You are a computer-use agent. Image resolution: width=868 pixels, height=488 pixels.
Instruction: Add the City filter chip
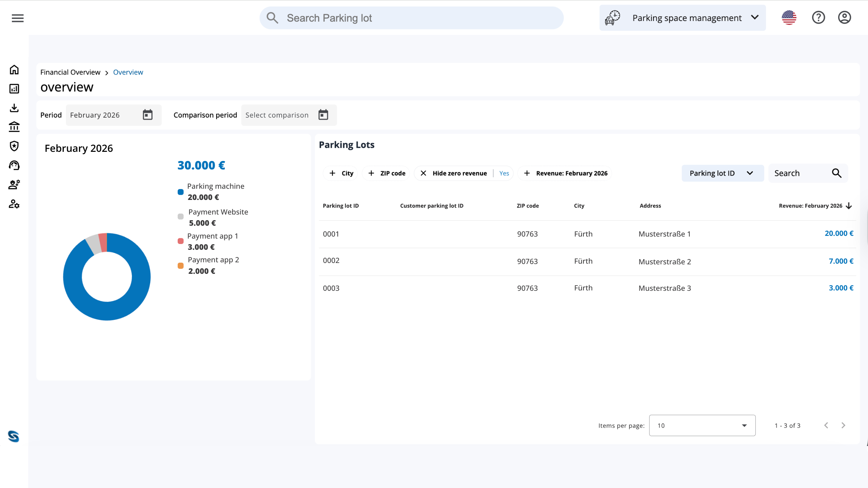pyautogui.click(x=341, y=173)
